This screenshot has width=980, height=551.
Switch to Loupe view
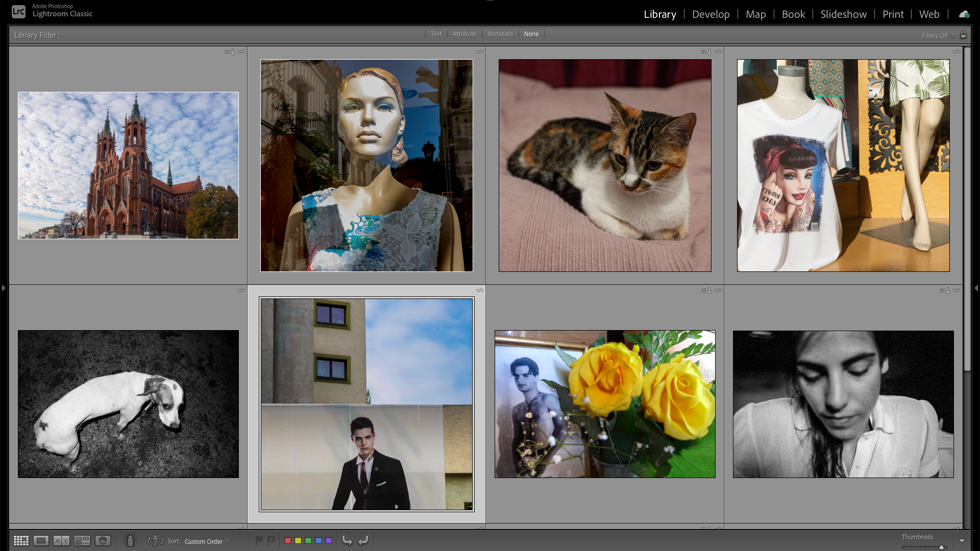pyautogui.click(x=41, y=541)
